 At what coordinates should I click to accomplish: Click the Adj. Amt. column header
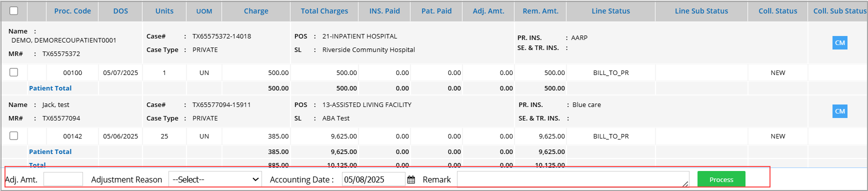[x=488, y=11]
